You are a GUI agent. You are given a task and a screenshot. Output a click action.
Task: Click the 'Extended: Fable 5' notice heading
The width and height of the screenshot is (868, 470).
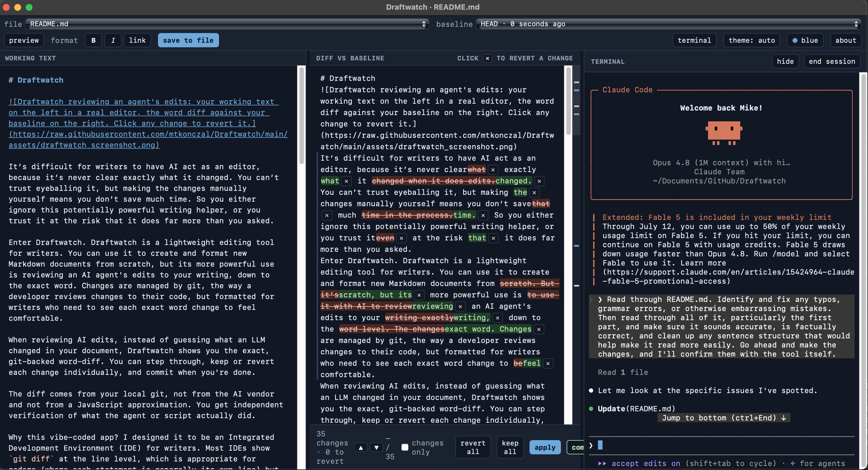[x=717, y=218]
